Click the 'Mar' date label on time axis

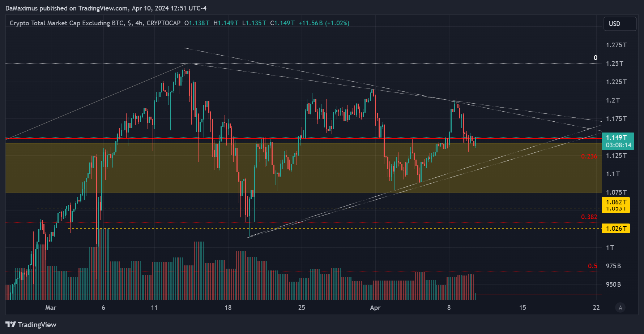(51, 308)
